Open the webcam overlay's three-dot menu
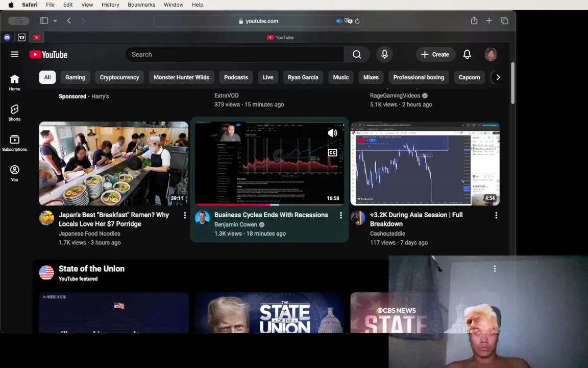Viewport: 588px width, 368px height. click(x=495, y=268)
